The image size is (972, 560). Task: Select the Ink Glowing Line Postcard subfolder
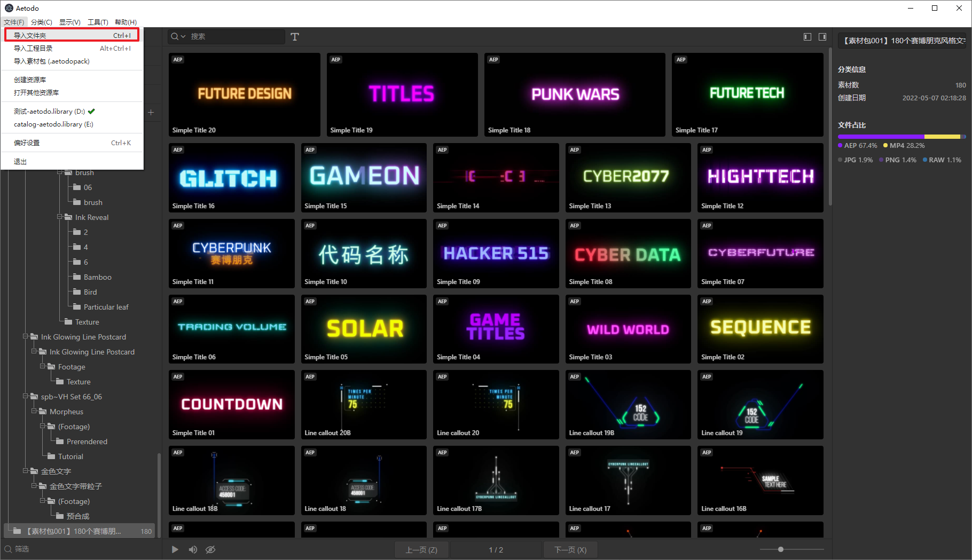92,352
